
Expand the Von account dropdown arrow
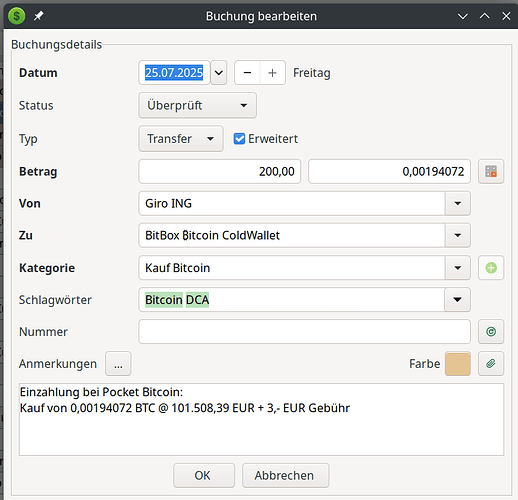click(x=458, y=203)
